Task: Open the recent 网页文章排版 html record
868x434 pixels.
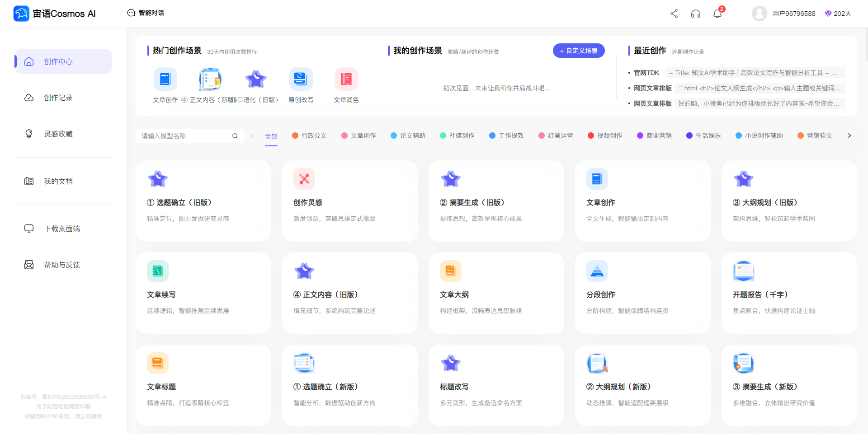Action: (736, 88)
